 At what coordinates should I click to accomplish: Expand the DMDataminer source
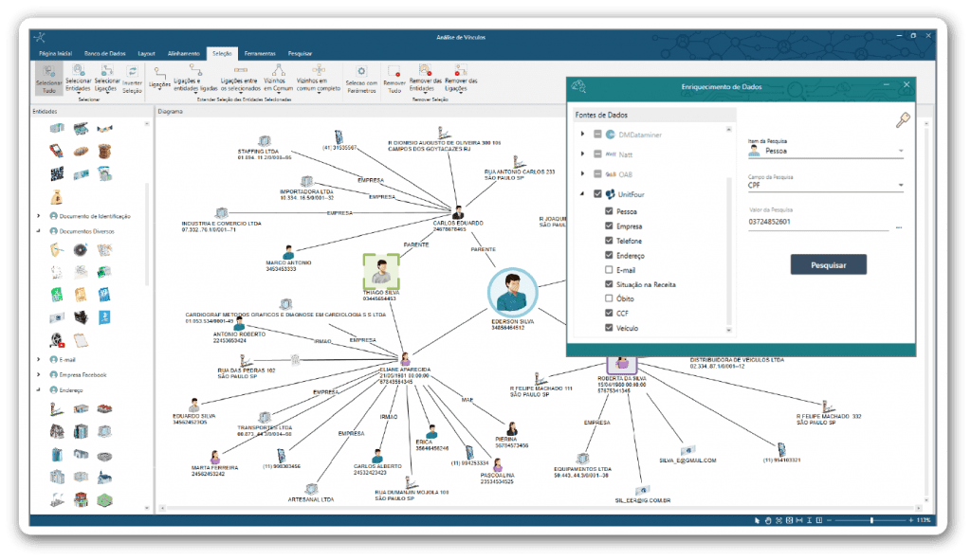pyautogui.click(x=583, y=134)
